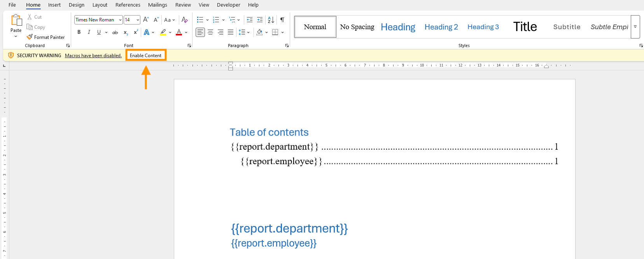Viewport: 644px width, 259px height.
Task: Click the right indent ruler marker
Action: coord(546,66)
